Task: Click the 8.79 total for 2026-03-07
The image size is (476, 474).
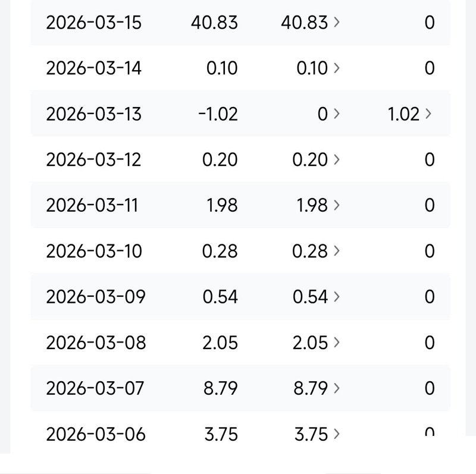Action: [x=220, y=388]
